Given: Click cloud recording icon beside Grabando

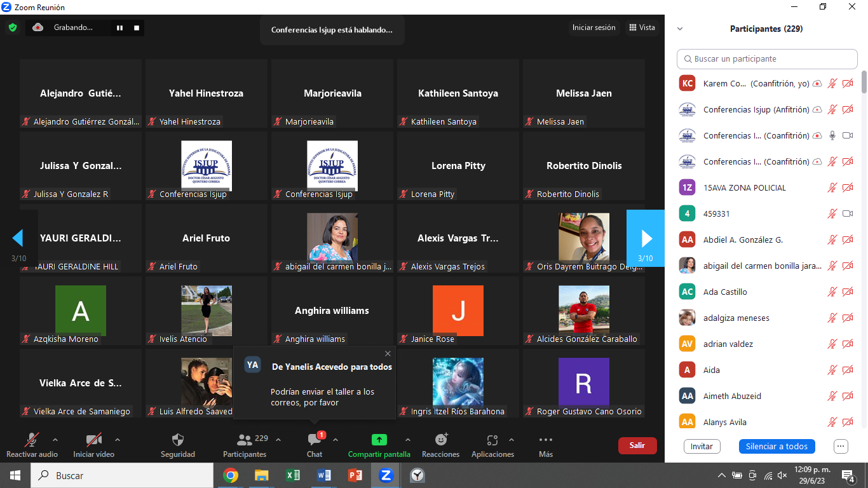Looking at the screenshot, I should (x=37, y=27).
